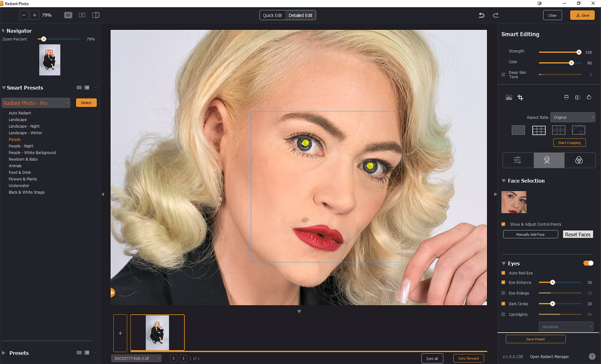Click the Sync forward button

coord(468,358)
